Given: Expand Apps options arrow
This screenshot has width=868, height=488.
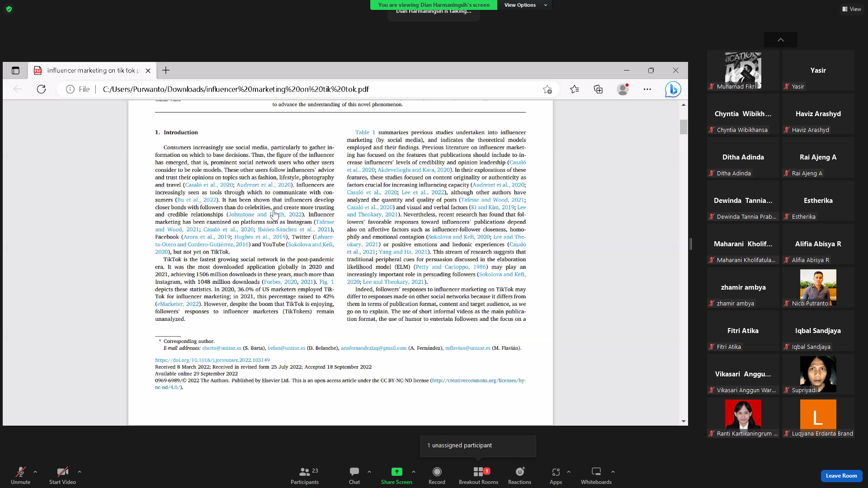Looking at the screenshot, I should click(569, 472).
